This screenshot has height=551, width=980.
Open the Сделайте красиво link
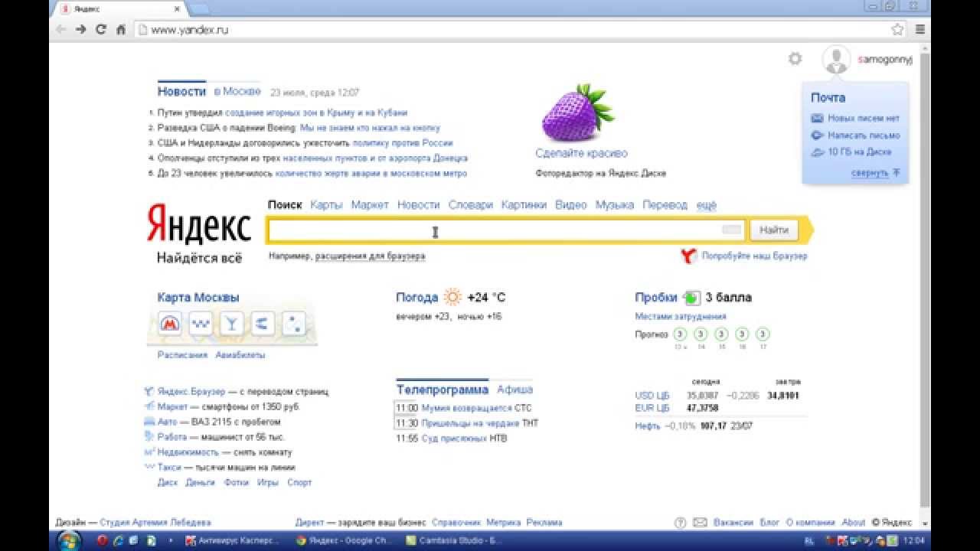(581, 154)
